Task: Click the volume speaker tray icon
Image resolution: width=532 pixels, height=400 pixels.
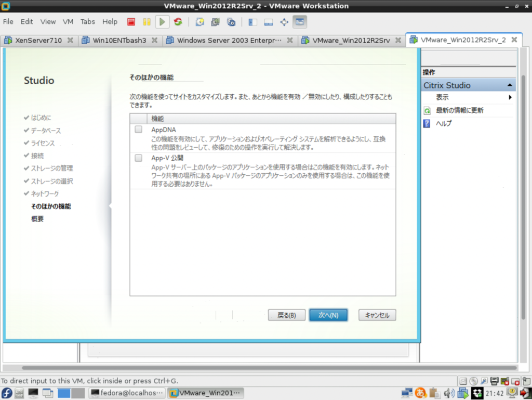Action: click(x=449, y=393)
